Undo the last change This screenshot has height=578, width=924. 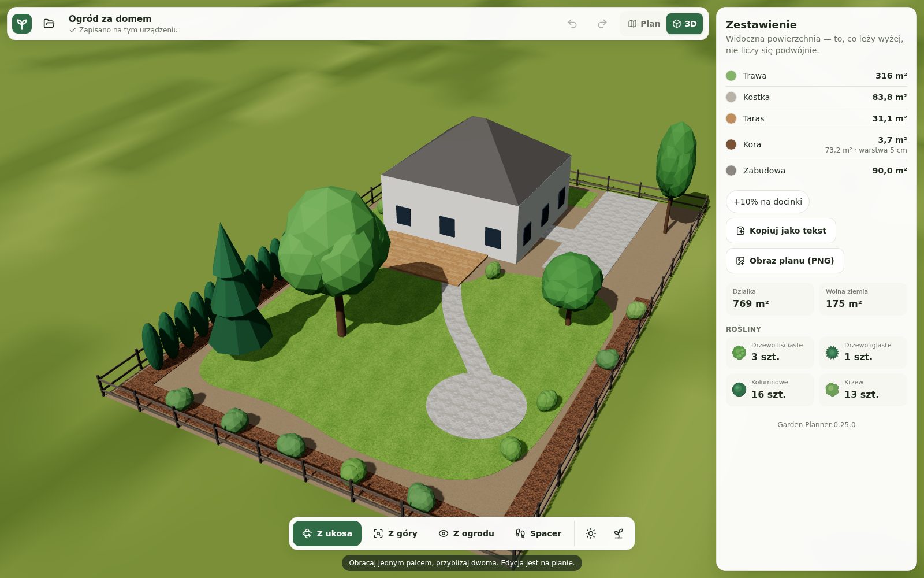coord(572,24)
